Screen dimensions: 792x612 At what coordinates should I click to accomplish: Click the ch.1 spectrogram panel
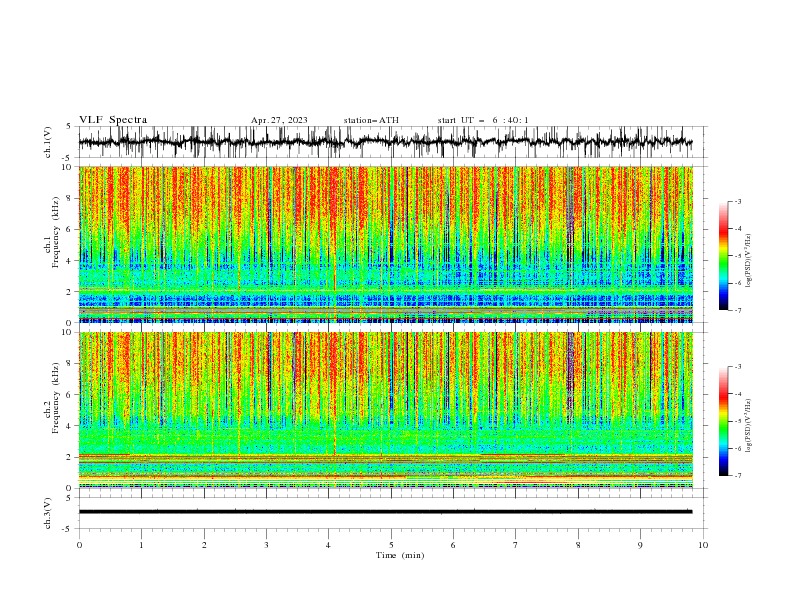385,244
